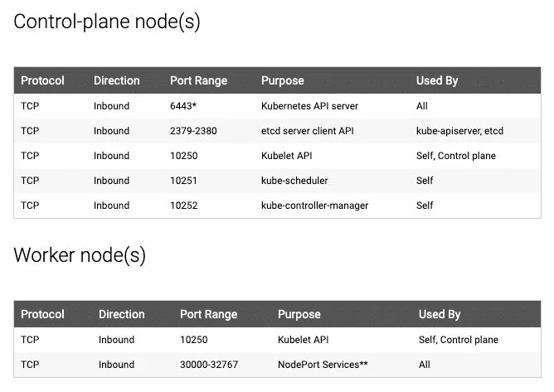This screenshot has width=554, height=392.
Task: Click the 10252 port cell
Action: pos(184,206)
